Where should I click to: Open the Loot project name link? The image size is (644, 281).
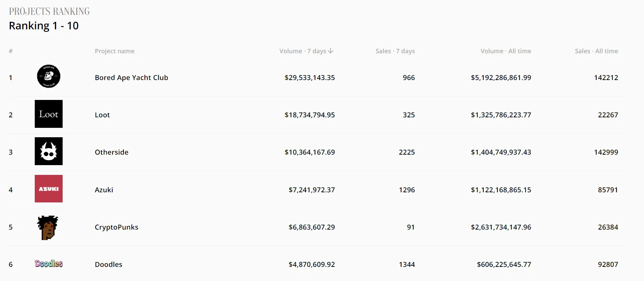pos(102,115)
